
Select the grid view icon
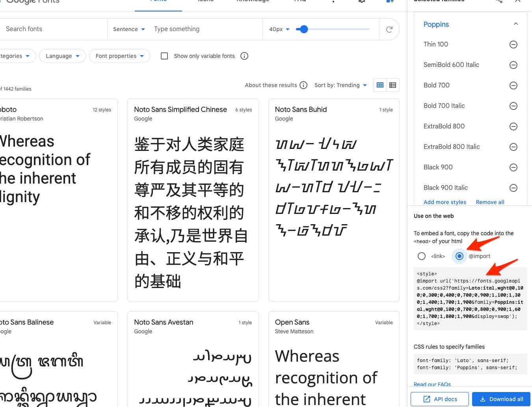click(379, 85)
